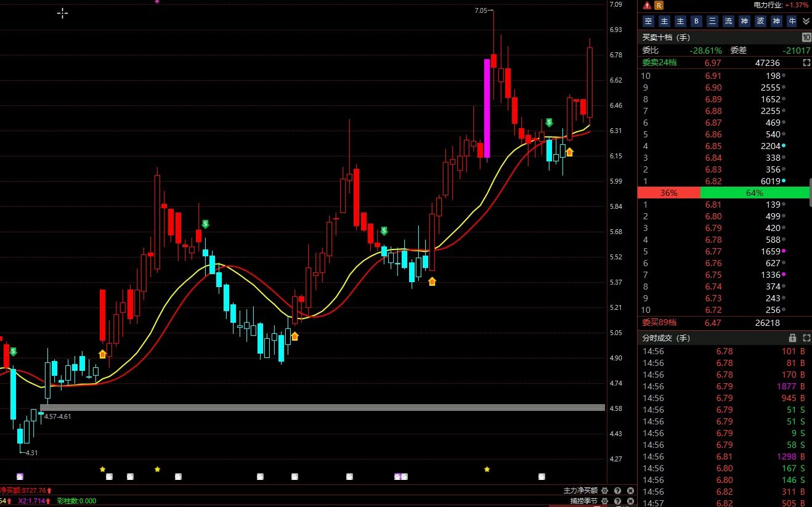Image resolution: width=812 pixels, height=507 pixels.
Task: Click the 捕捞季节 indicator name
Action: (x=584, y=501)
